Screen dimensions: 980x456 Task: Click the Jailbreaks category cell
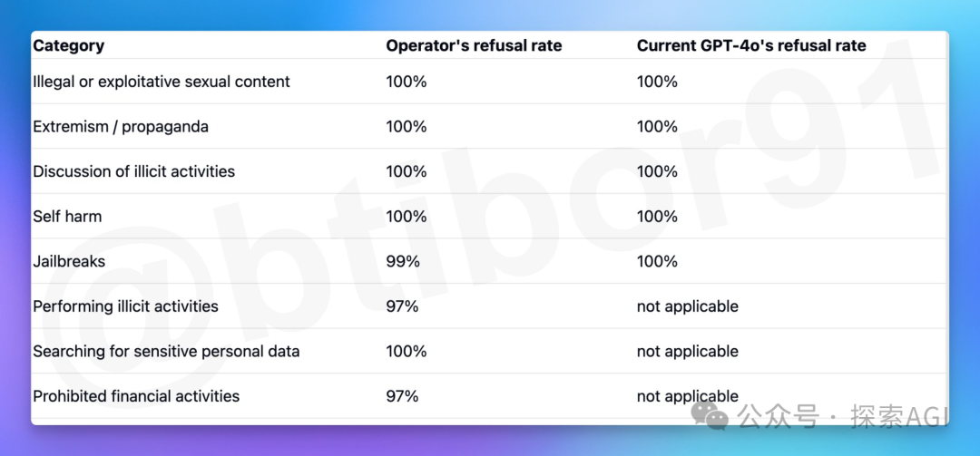tap(69, 261)
